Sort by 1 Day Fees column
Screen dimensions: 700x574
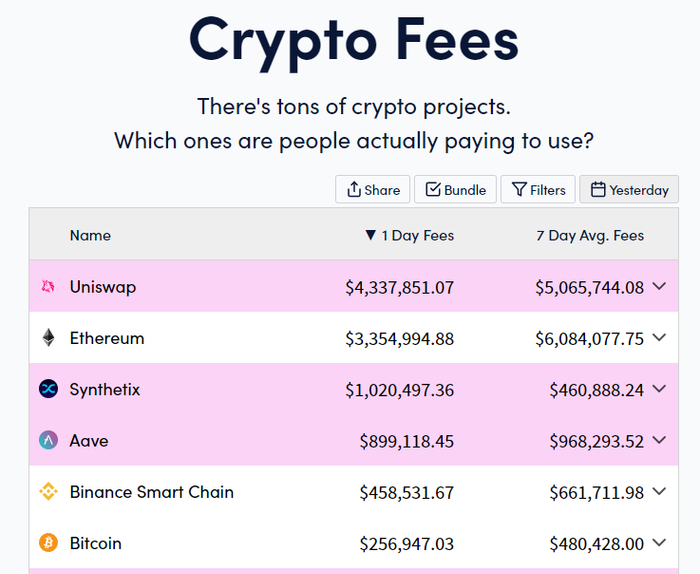[x=409, y=235]
